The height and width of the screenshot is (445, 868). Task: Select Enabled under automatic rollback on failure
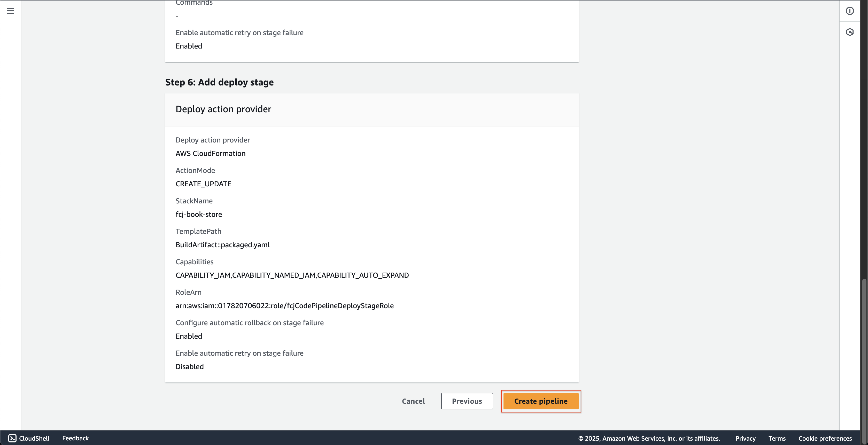pos(189,336)
